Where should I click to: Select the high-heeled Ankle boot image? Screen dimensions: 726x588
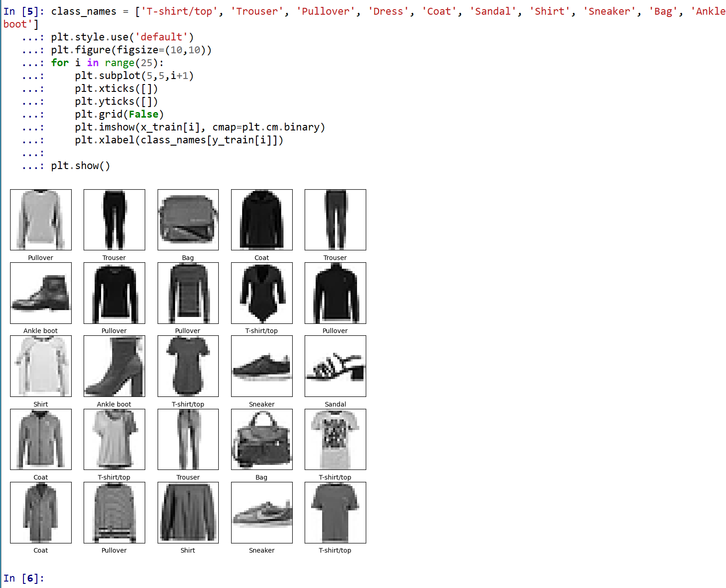click(x=114, y=366)
